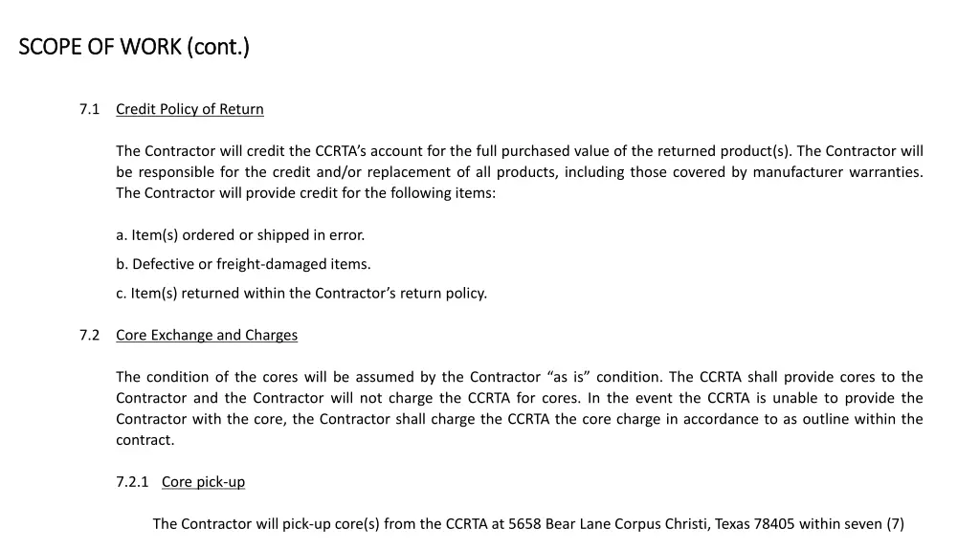Click the paragraph starting 'The condition of the cores'
The height and width of the screenshot is (551, 980).
pos(520,408)
